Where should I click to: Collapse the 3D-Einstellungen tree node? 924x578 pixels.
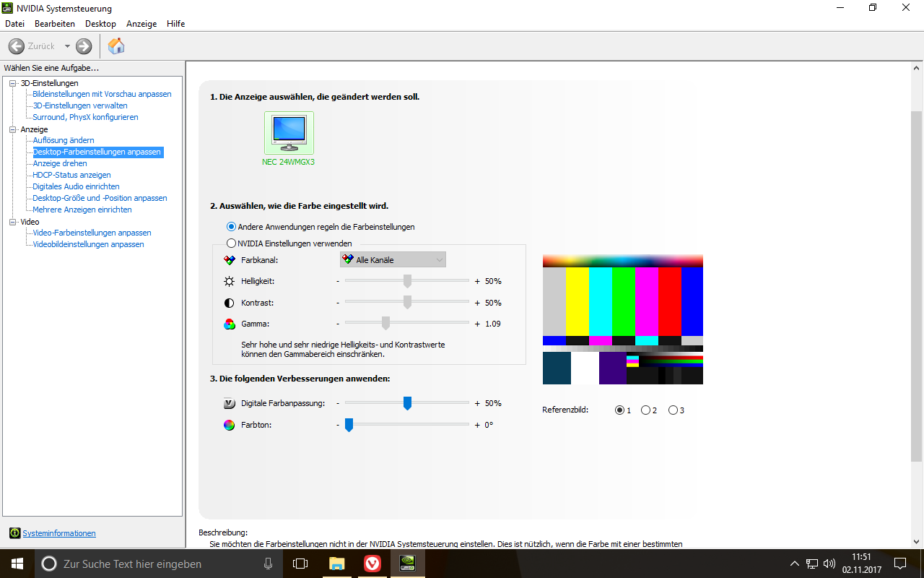click(x=12, y=83)
